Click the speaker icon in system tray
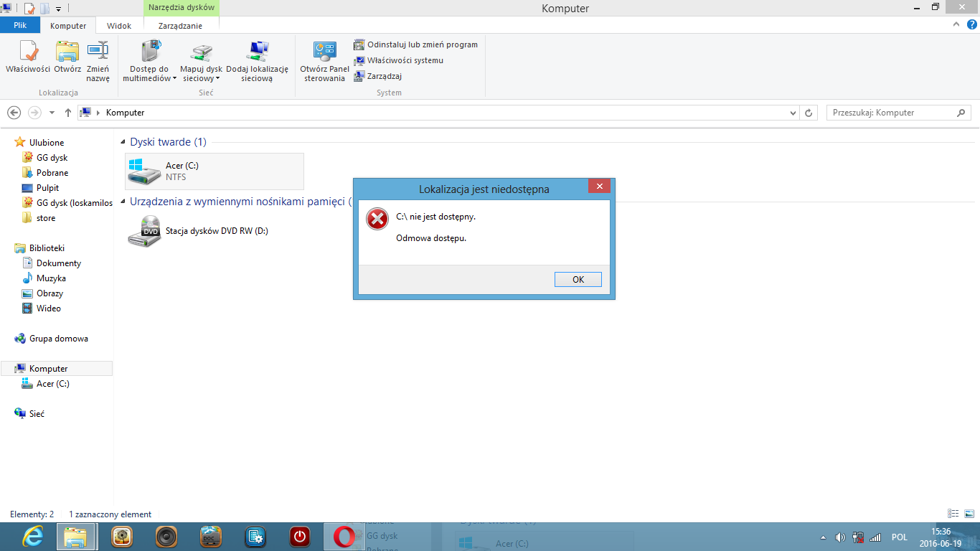Image resolution: width=980 pixels, height=551 pixels. pyautogui.click(x=841, y=537)
